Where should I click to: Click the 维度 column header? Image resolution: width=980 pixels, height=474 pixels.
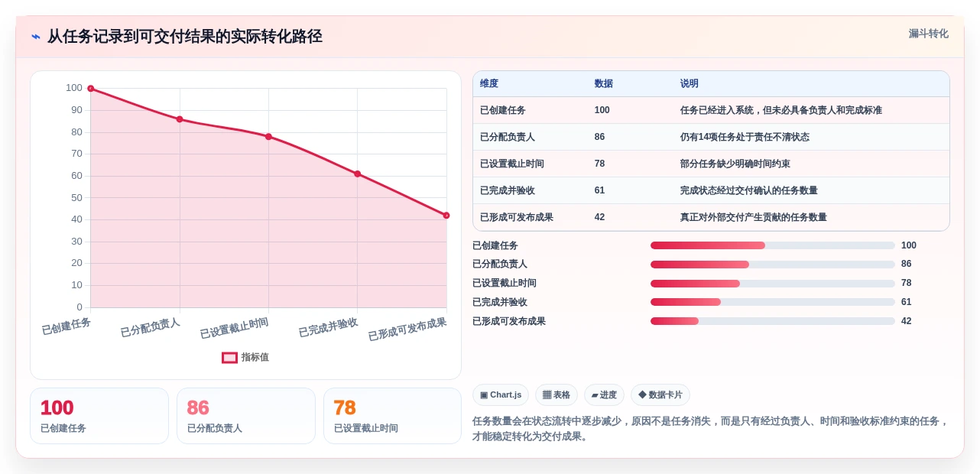pyautogui.click(x=489, y=83)
